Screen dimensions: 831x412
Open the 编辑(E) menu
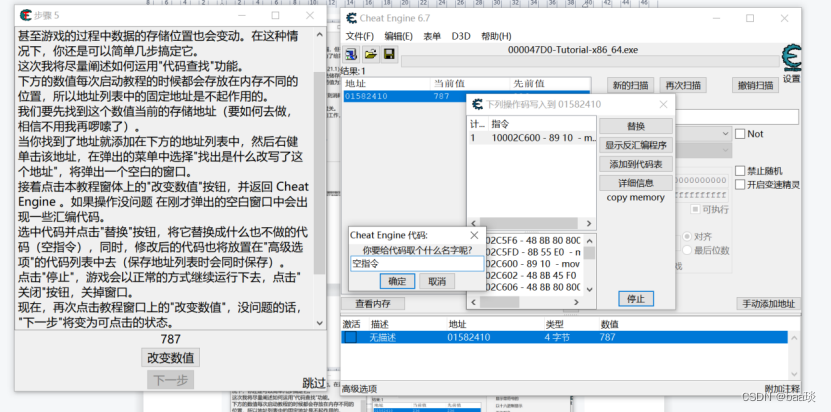[x=399, y=36]
